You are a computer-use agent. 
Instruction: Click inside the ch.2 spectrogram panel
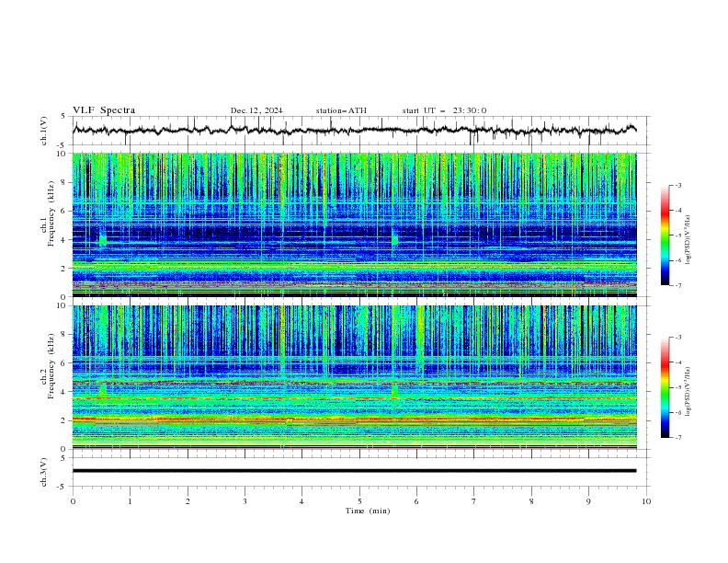coord(355,377)
